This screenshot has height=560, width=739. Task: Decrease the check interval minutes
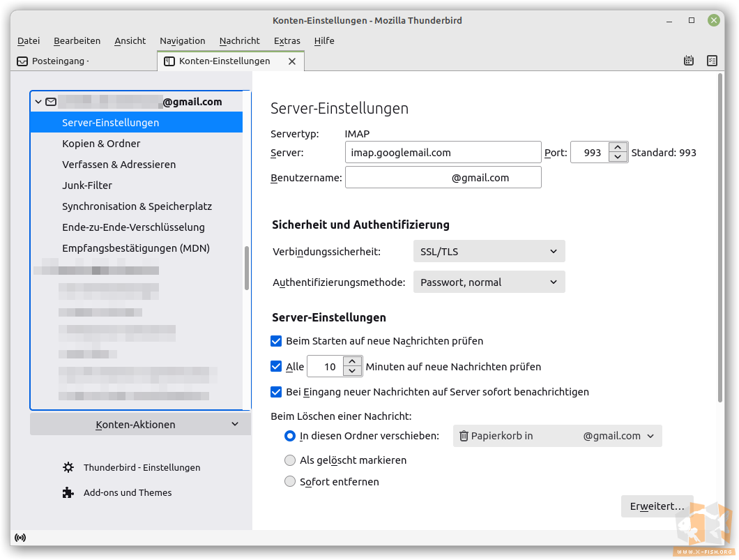click(353, 372)
